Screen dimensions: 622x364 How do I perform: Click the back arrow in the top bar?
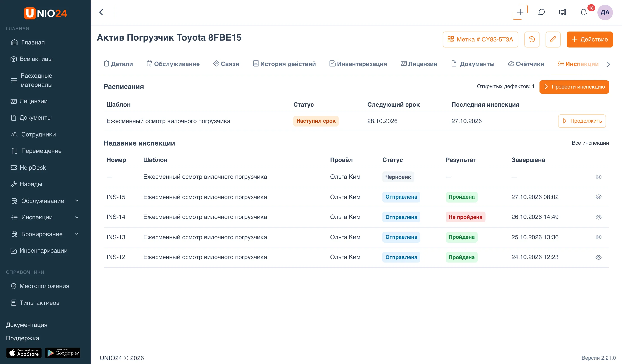101,12
